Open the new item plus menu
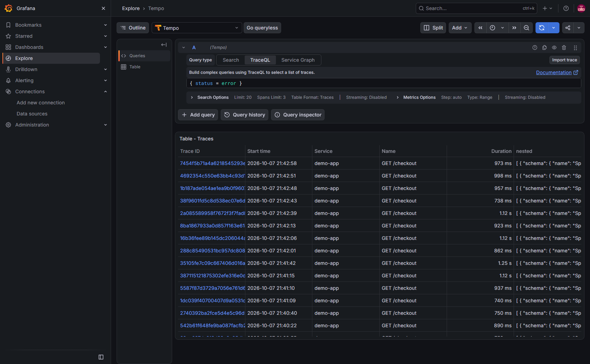Screen dimensions: 590x364 tap(547, 8)
